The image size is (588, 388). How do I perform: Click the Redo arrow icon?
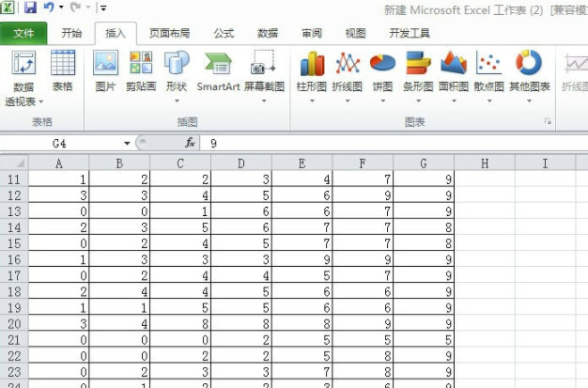[76, 8]
